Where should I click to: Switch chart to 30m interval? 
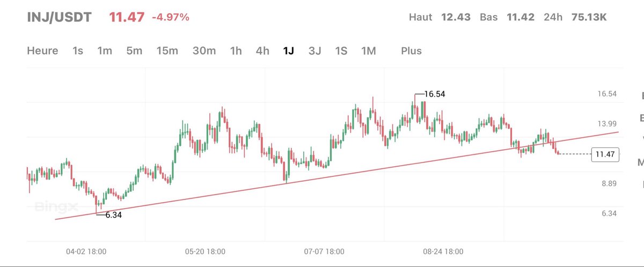tap(204, 51)
